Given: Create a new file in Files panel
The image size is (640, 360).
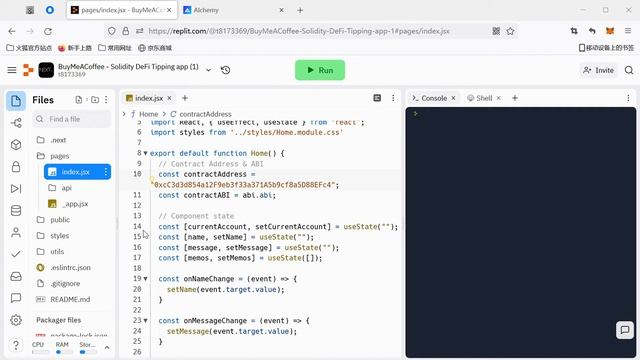Looking at the screenshot, I should (78, 100).
